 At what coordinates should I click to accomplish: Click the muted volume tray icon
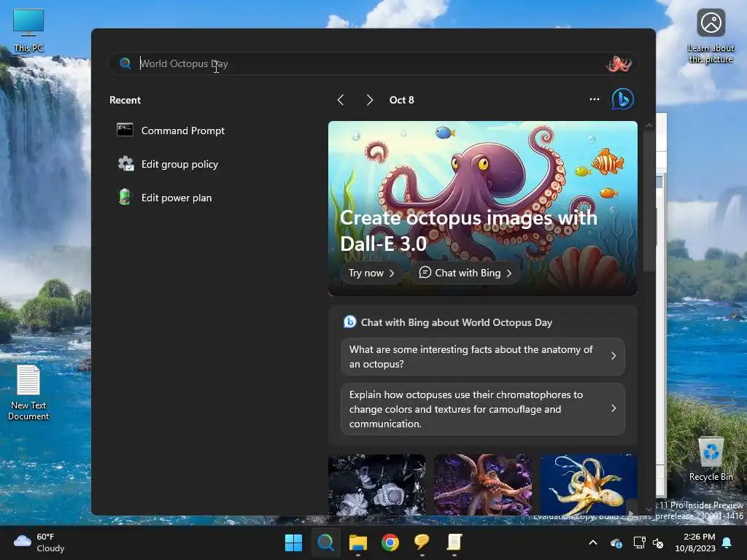point(658,542)
